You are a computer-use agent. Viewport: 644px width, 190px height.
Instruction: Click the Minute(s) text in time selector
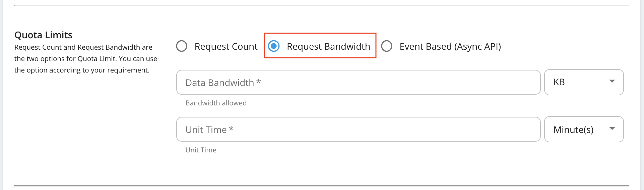[x=573, y=130]
